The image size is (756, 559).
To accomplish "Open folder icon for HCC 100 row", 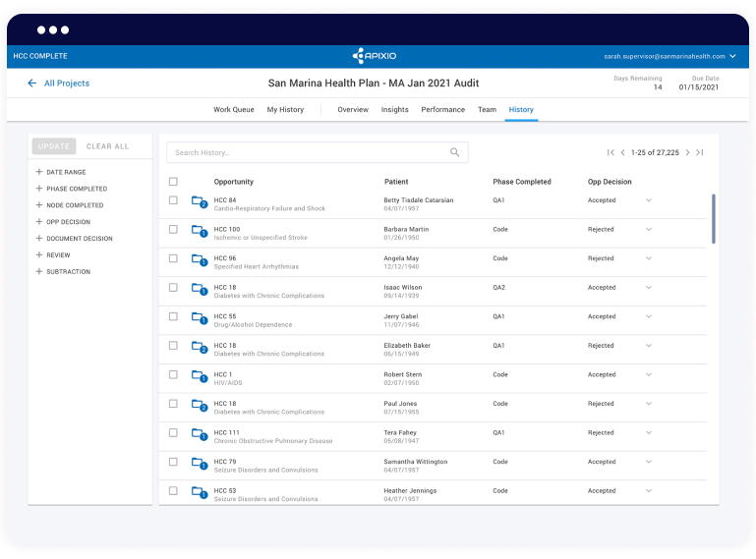I will 200,231.
